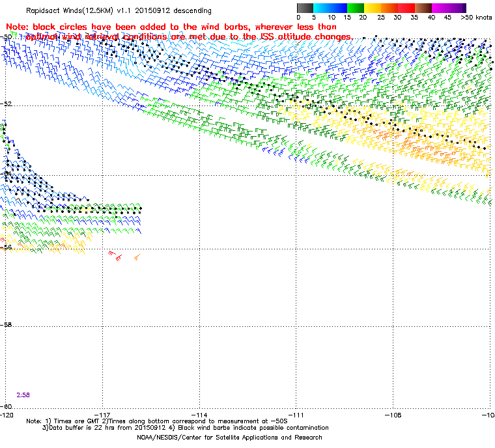This screenshot has width=495, height=448.
Task: Click the '45' legend scale label
Action: point(447,18)
